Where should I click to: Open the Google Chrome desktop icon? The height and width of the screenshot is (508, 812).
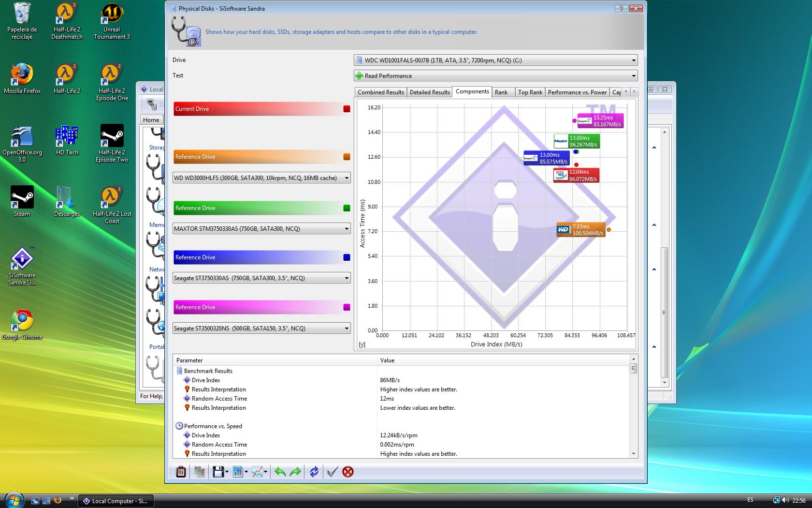click(22, 325)
